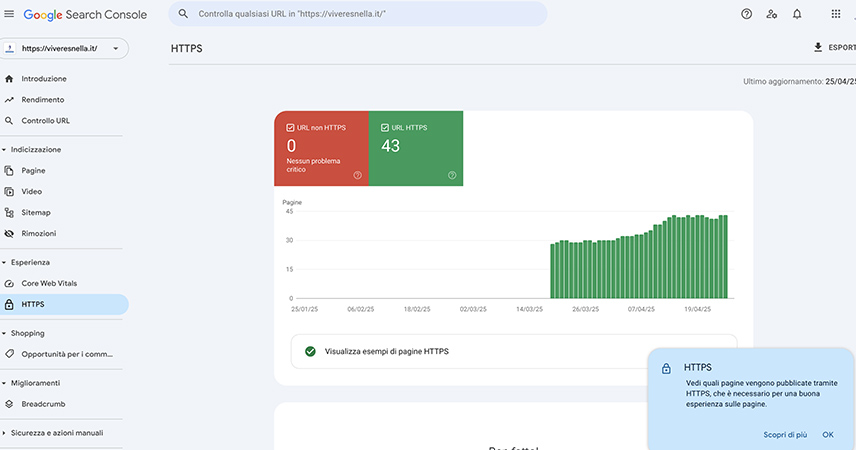Screen dimensions: 856x450
Task: Open the Sitemap page
Action: click(36, 212)
